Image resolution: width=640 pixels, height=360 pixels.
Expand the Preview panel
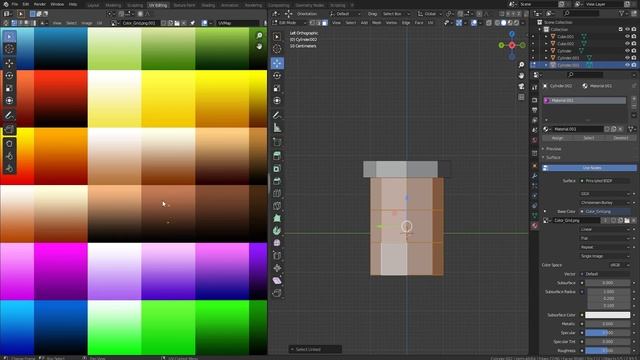point(552,149)
